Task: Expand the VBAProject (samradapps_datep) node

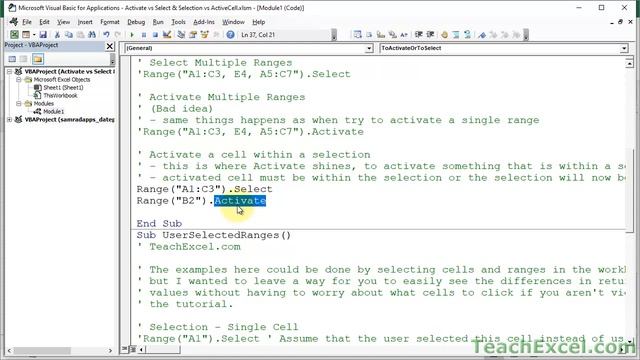Action: [x=9, y=120]
